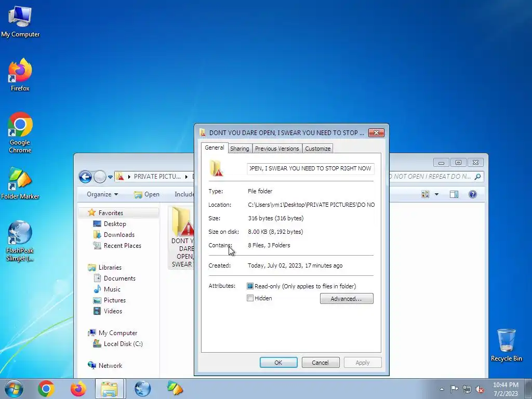
Task: Open Folder Marker desktop shortcut
Action: click(20, 183)
